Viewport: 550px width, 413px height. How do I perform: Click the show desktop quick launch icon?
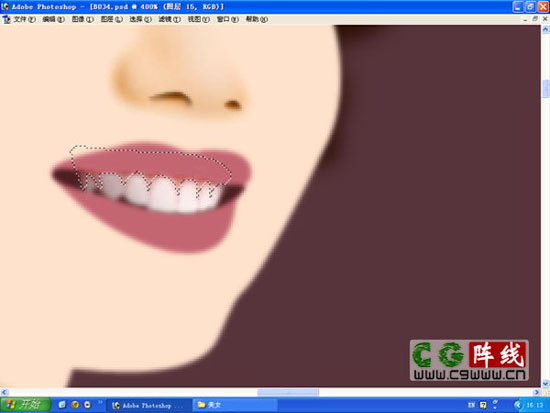[x=62, y=405]
